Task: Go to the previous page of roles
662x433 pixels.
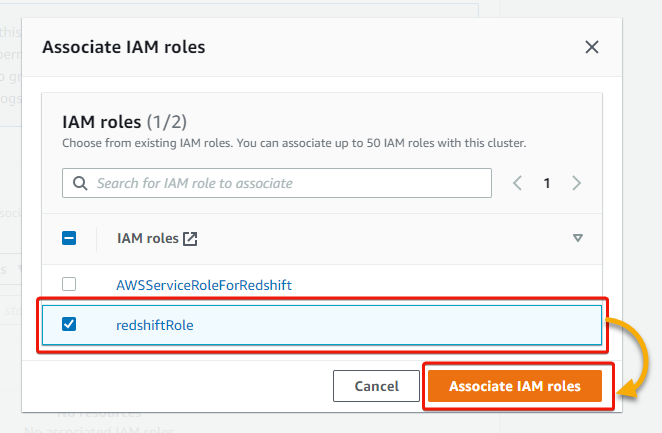Action: pyautogui.click(x=517, y=183)
